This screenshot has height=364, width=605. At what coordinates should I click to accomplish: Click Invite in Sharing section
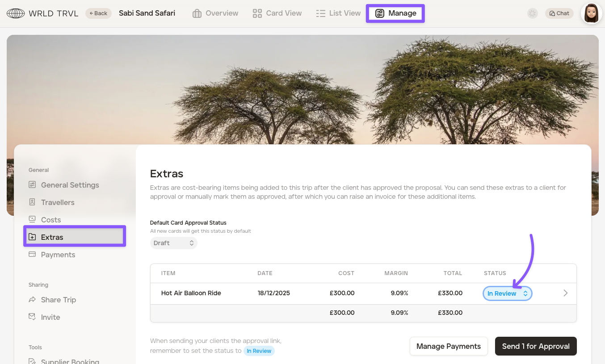click(x=50, y=317)
